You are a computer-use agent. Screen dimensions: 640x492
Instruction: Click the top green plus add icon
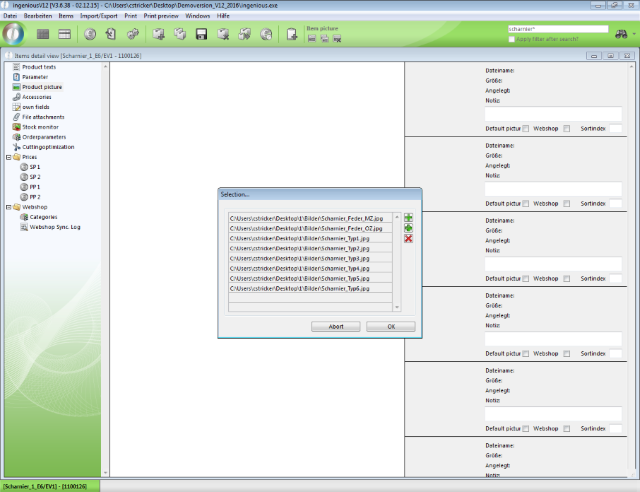[x=408, y=217]
